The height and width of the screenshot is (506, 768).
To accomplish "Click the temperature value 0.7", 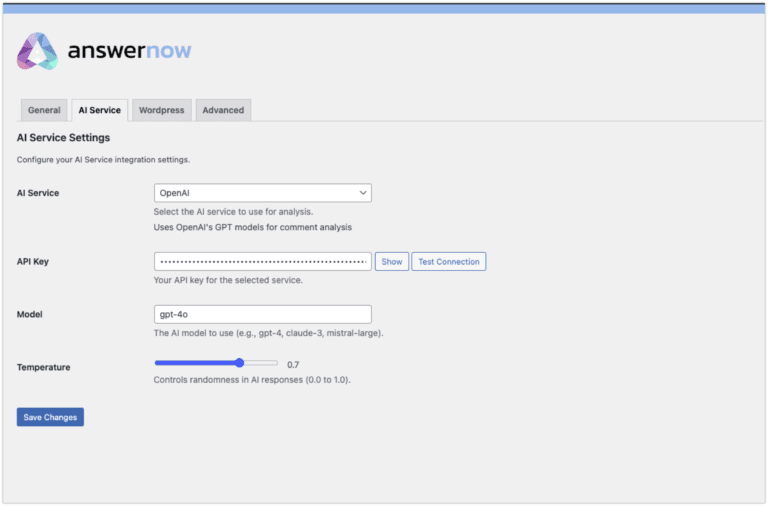I will click(293, 364).
